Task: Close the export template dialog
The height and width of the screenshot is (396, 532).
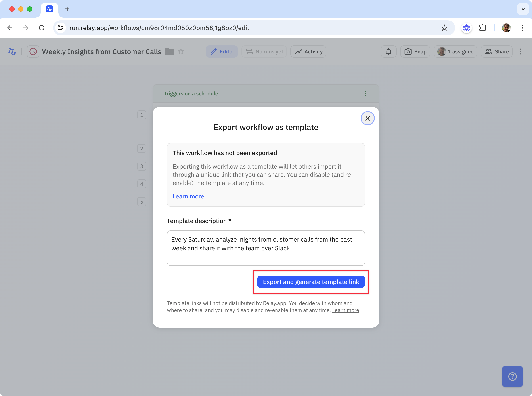Action: (x=367, y=118)
